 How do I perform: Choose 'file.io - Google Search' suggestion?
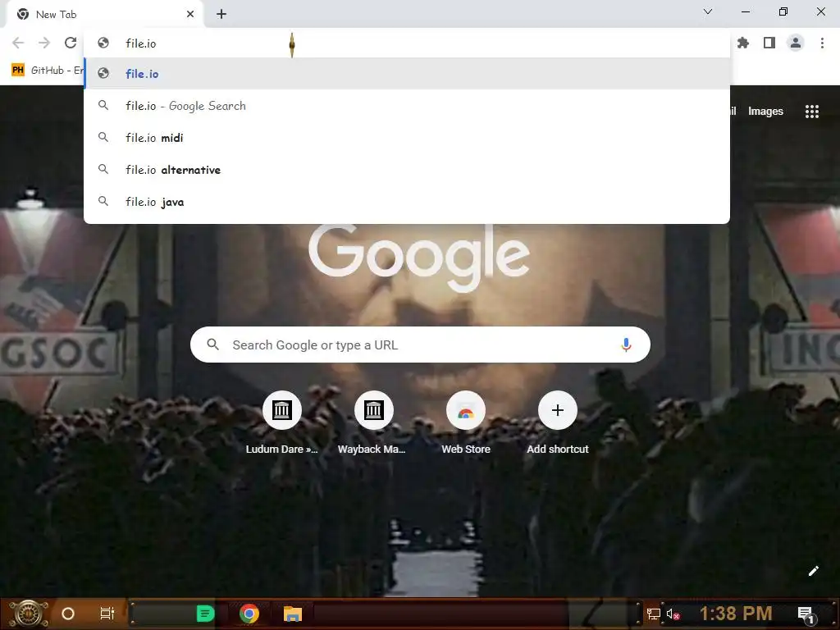(x=407, y=106)
